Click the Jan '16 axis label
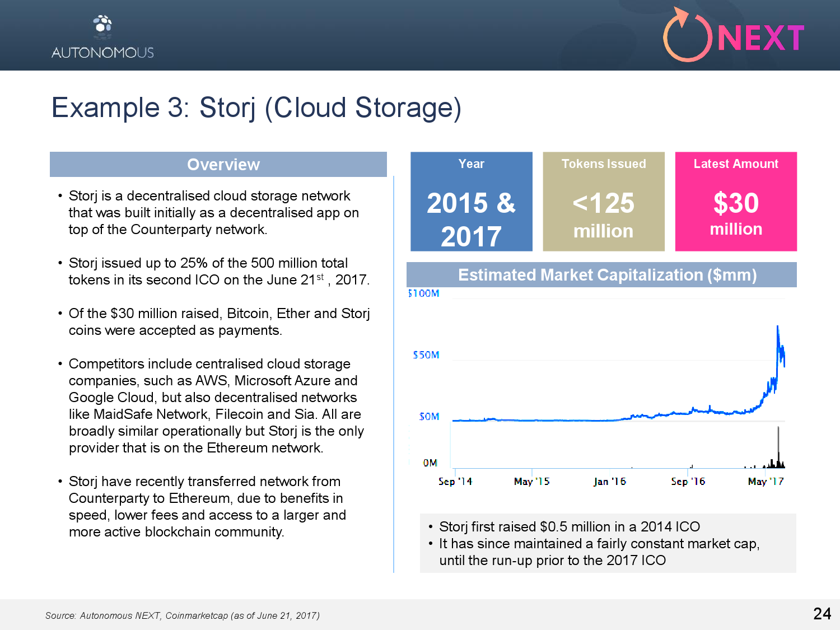Screen dimensions: 840x630 point(609,482)
